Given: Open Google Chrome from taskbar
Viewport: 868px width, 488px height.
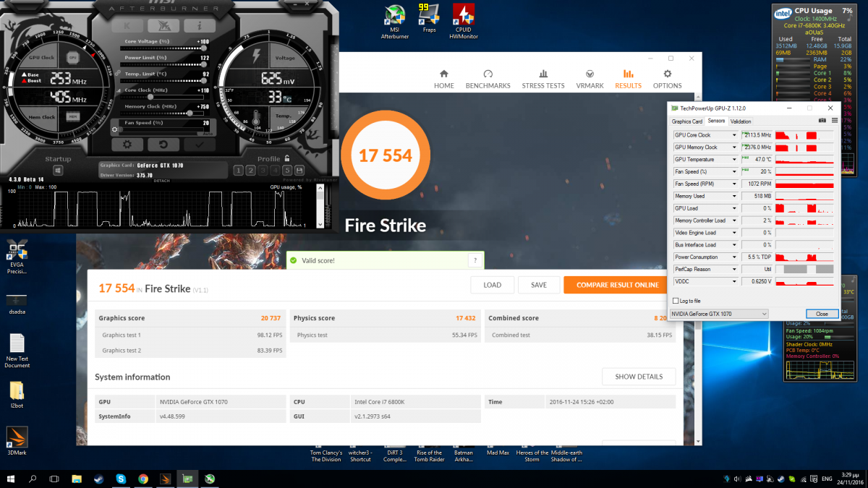Looking at the screenshot, I should pyautogui.click(x=143, y=479).
